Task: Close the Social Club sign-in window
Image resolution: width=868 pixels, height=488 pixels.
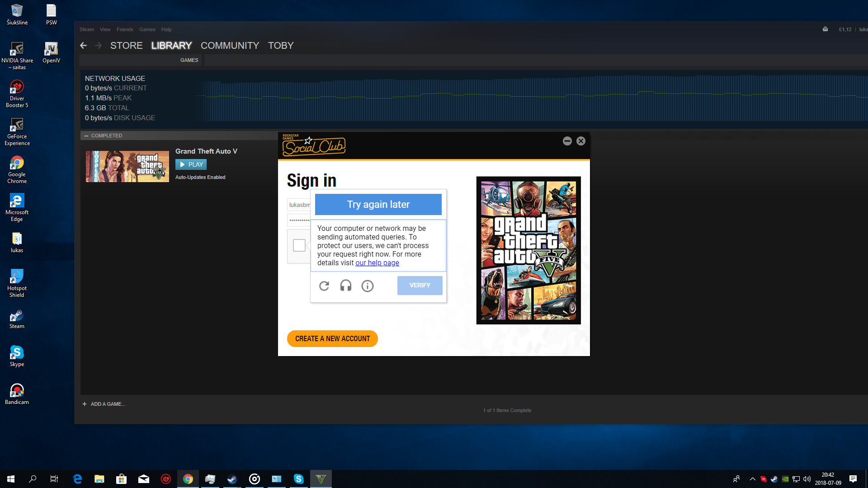Action: pos(581,141)
